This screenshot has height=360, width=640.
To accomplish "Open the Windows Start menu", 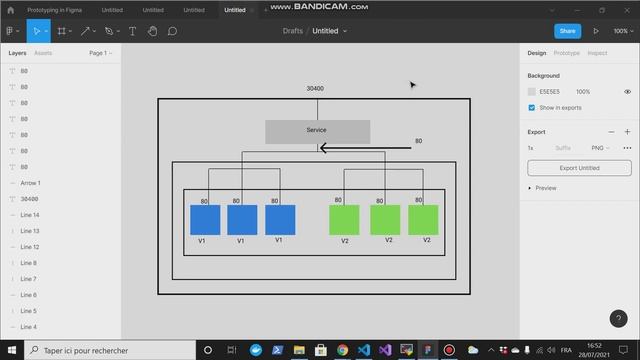I will point(12,350).
